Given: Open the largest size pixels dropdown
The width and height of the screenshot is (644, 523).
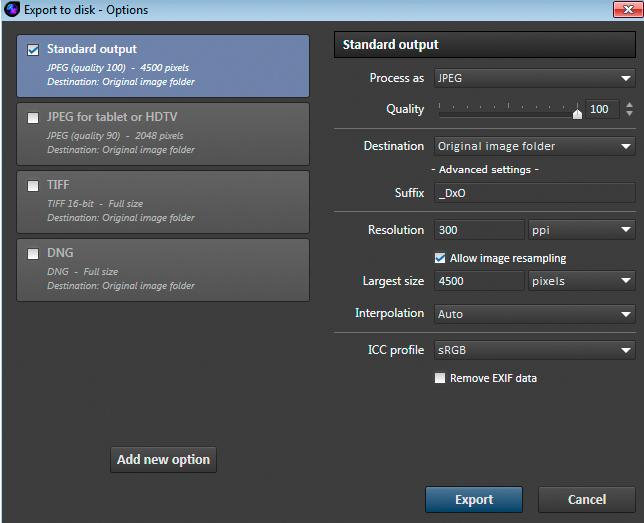Looking at the screenshot, I should (582, 281).
